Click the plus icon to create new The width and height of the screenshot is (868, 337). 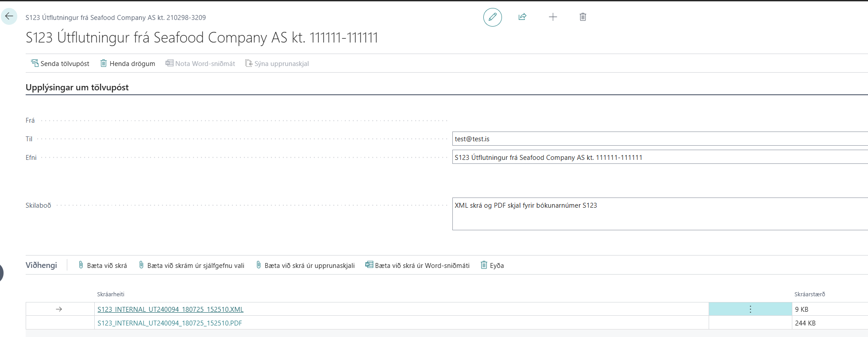click(553, 17)
